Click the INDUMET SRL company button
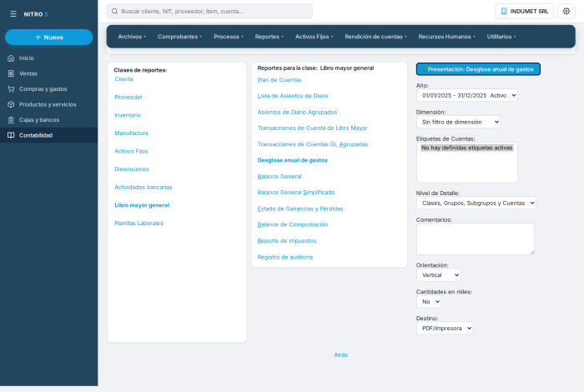This screenshot has width=584, height=392. coord(524,11)
